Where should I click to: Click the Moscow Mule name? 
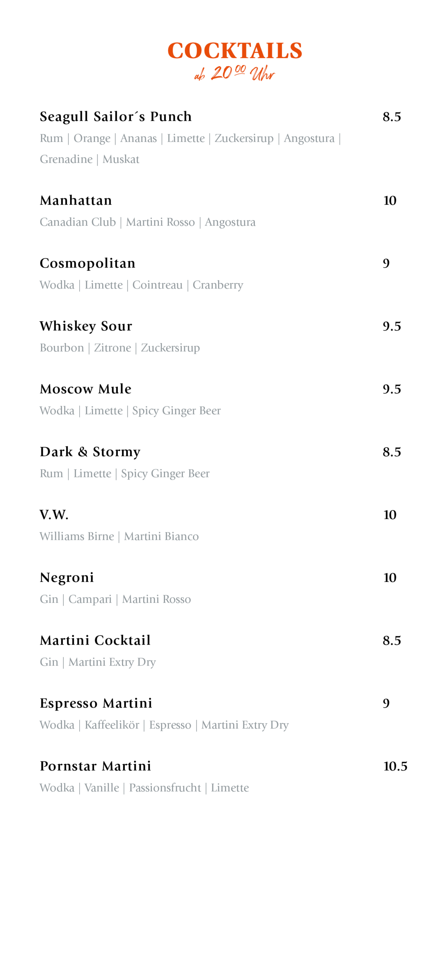(x=86, y=389)
